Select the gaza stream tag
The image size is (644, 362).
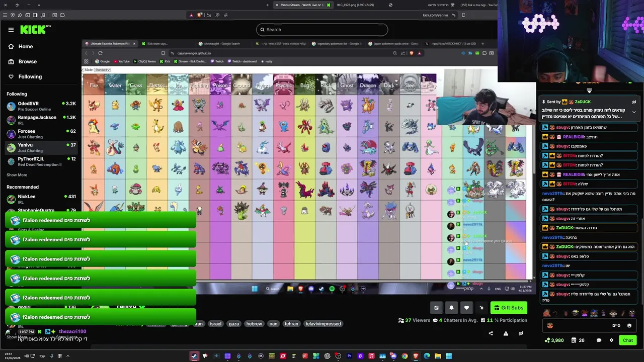pos(234,324)
